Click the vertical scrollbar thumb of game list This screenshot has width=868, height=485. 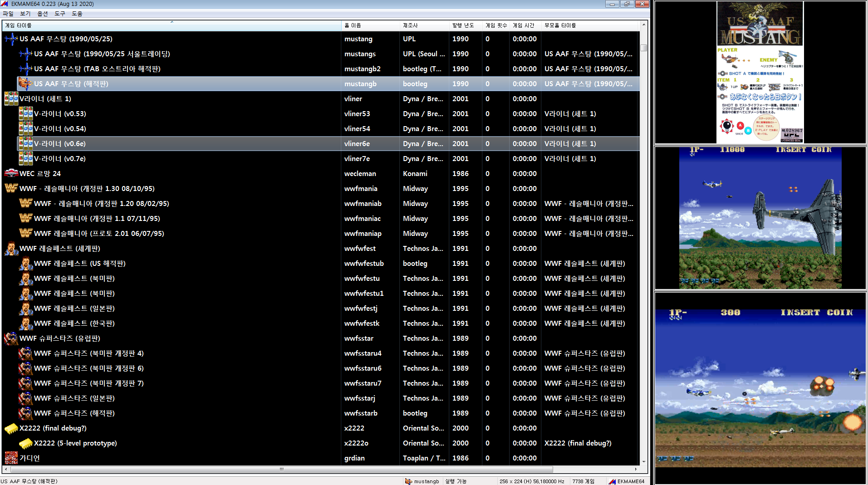(643, 48)
